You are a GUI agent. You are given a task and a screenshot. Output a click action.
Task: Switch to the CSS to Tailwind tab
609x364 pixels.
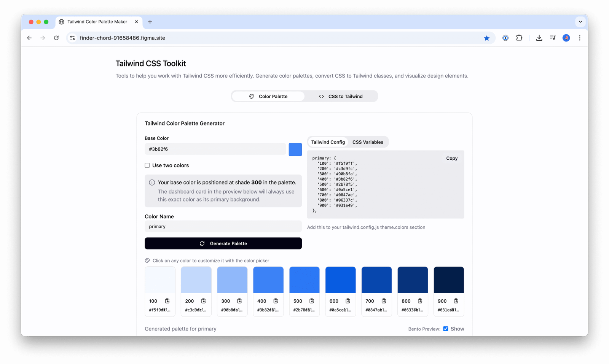(x=341, y=96)
